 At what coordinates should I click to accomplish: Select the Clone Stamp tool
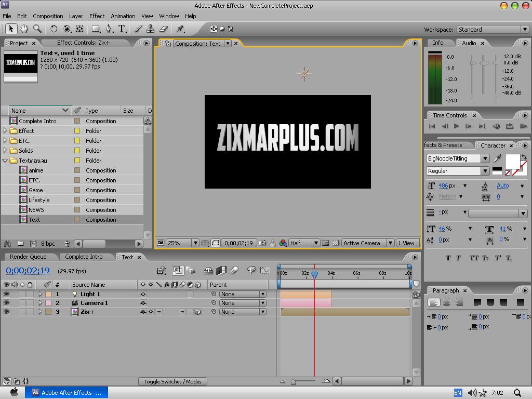(150, 29)
